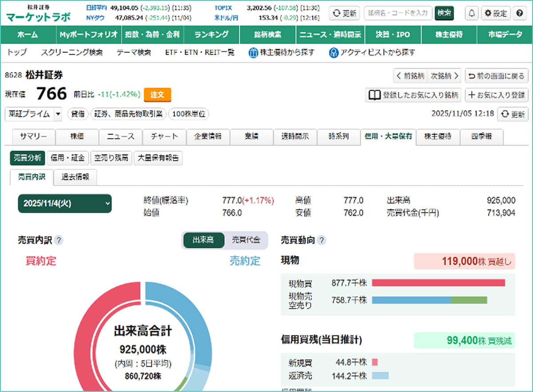Screen dimensions: 533x392
Task: Click the help icon next to 売買動向
Action: click(322, 241)
